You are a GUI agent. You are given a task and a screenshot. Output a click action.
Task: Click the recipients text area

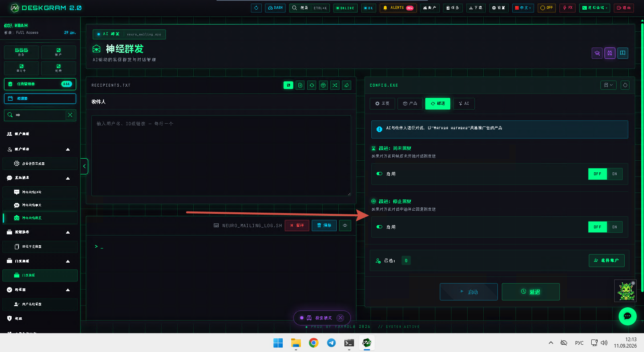coord(221,155)
